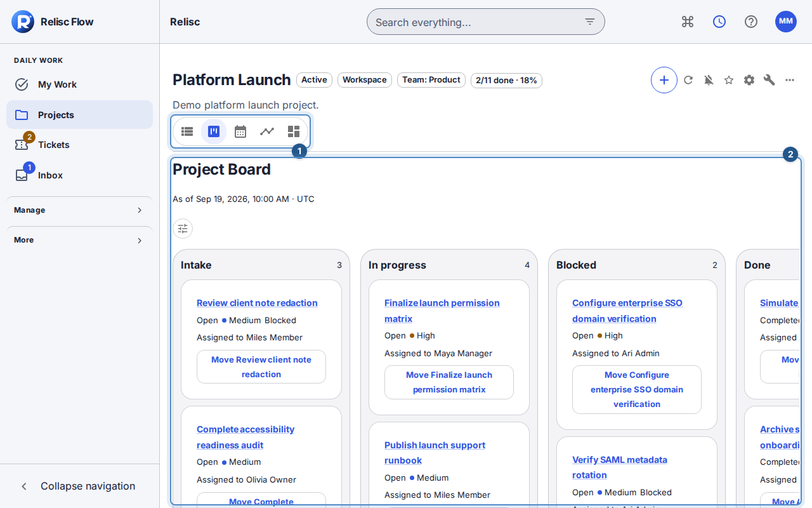The height and width of the screenshot is (508, 812).
Task: Click Move Finalize launch permission matrix button
Action: 449,382
